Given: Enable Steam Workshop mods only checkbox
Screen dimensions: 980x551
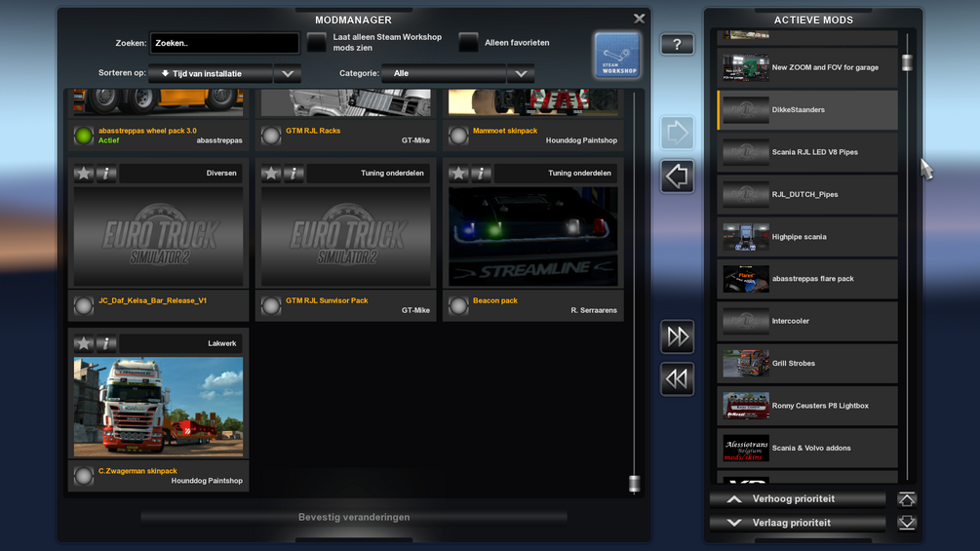Looking at the screenshot, I should click(x=317, y=43).
